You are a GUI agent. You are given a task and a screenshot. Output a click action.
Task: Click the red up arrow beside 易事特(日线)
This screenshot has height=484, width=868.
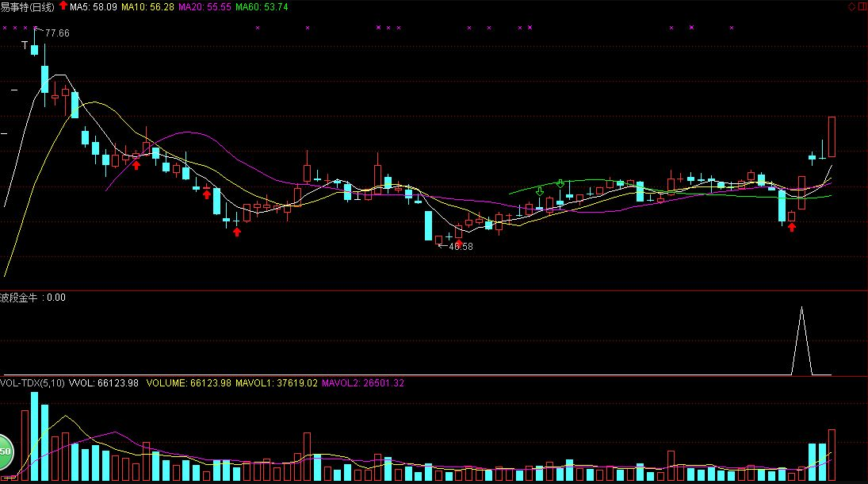click(x=63, y=6)
